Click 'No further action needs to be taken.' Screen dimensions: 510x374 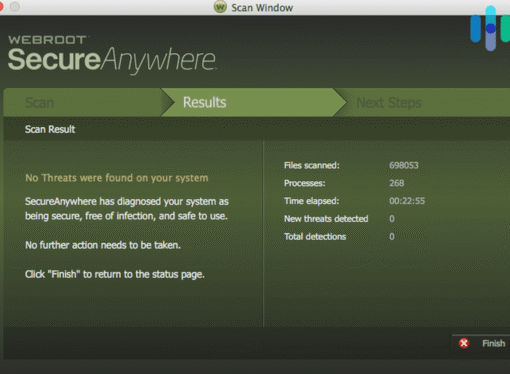(103, 245)
